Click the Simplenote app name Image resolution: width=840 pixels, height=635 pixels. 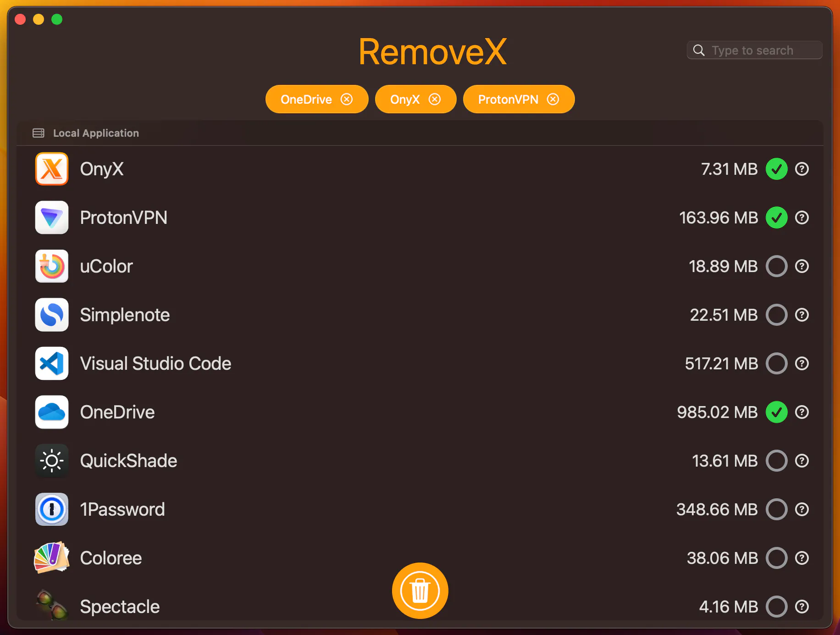tap(125, 315)
